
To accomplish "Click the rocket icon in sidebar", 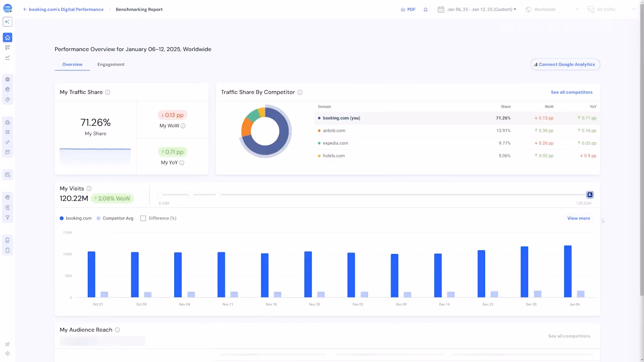I will pos(8,344).
